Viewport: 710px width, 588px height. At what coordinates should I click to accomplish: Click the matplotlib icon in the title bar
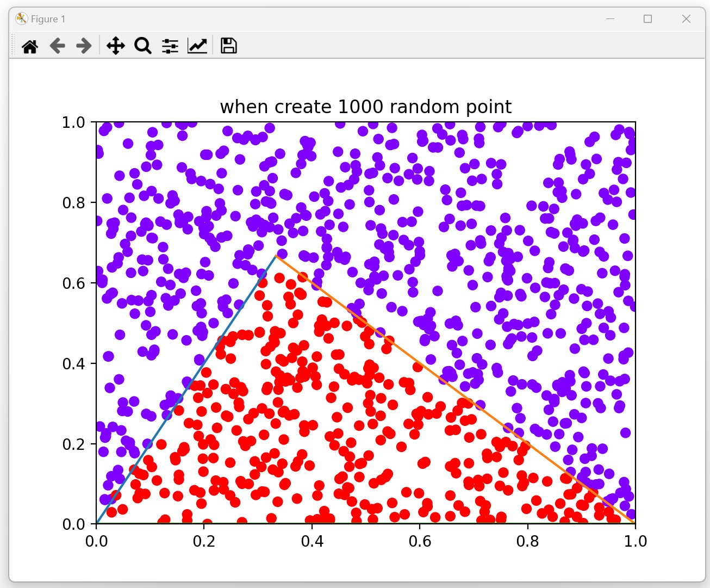(x=22, y=19)
